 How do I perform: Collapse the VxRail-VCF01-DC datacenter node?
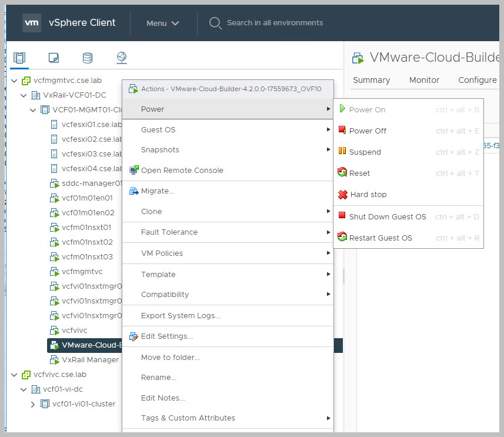tap(24, 95)
